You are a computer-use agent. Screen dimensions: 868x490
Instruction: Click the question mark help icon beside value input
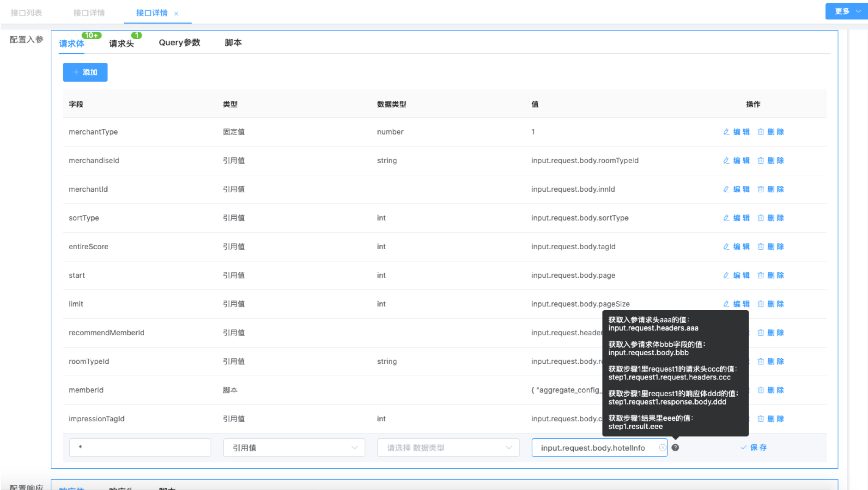coord(675,447)
